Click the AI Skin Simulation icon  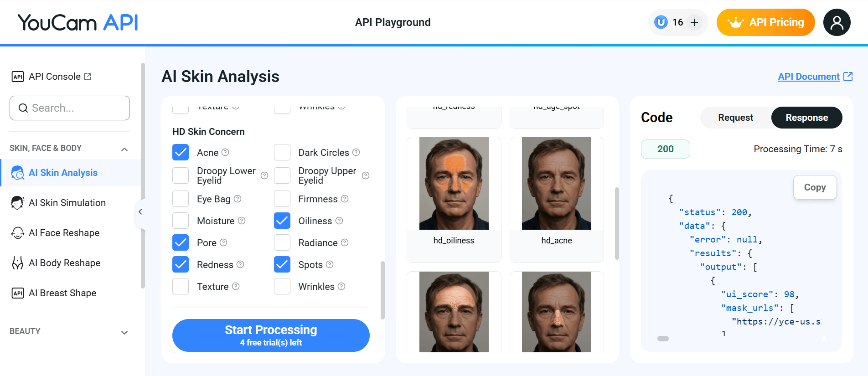tap(17, 203)
